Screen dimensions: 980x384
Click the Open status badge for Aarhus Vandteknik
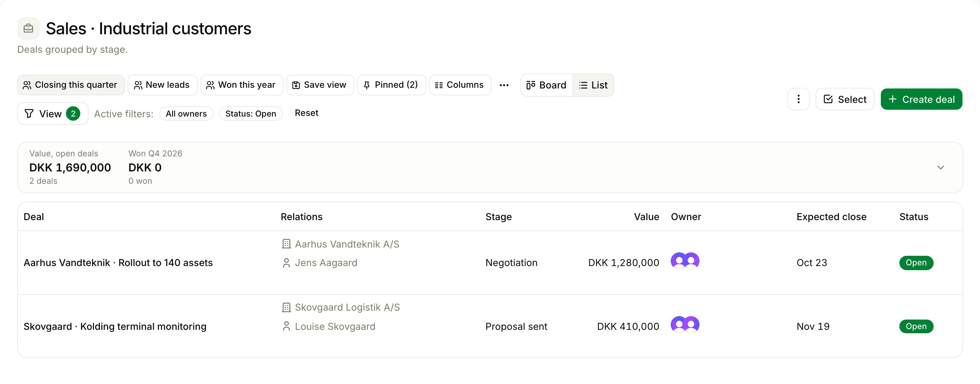pyautogui.click(x=916, y=263)
